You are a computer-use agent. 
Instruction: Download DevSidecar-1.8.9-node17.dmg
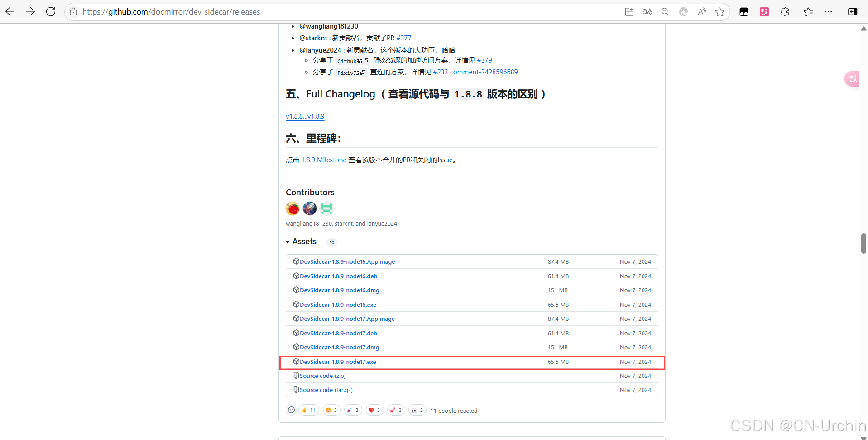click(340, 347)
